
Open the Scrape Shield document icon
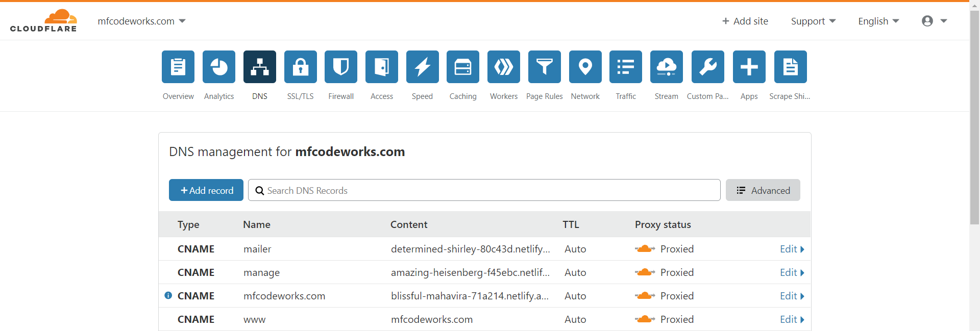tap(791, 67)
